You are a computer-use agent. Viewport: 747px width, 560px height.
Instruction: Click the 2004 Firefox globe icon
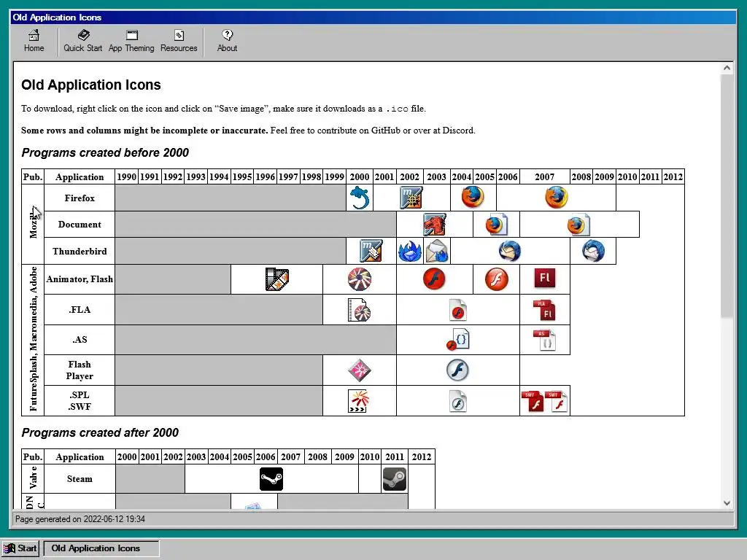(x=473, y=197)
